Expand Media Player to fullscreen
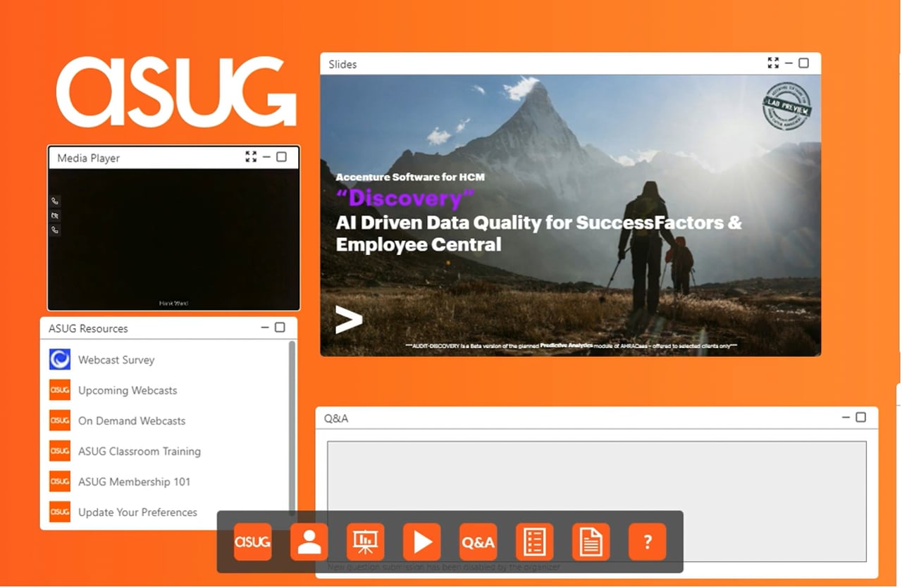This screenshot has width=902, height=588. click(251, 157)
